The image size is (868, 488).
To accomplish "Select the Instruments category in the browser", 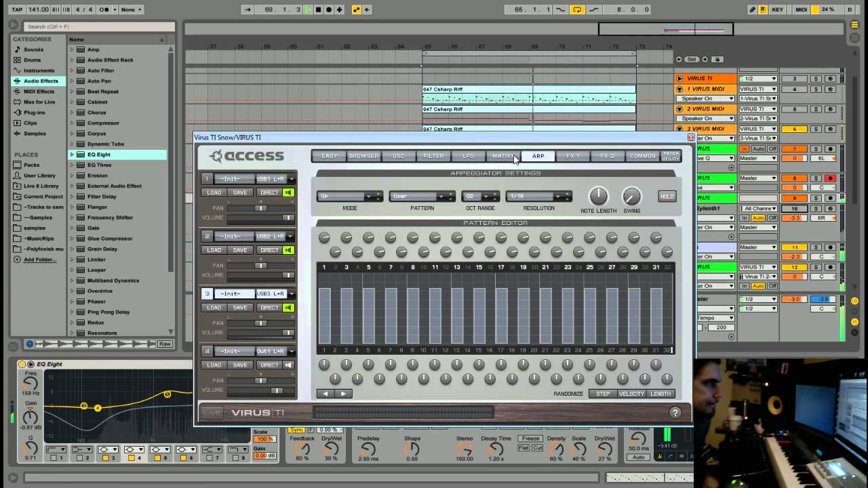I will click(x=39, y=70).
